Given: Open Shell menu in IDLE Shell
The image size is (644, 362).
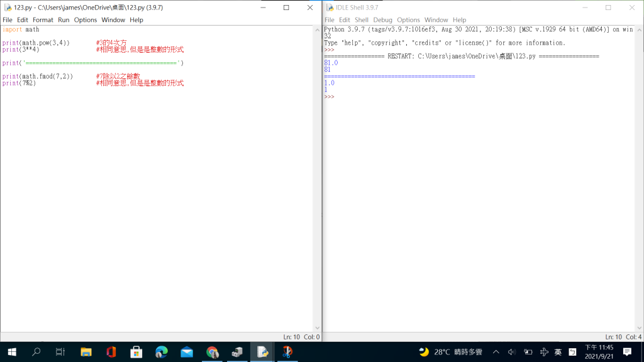Looking at the screenshot, I should [x=362, y=19].
